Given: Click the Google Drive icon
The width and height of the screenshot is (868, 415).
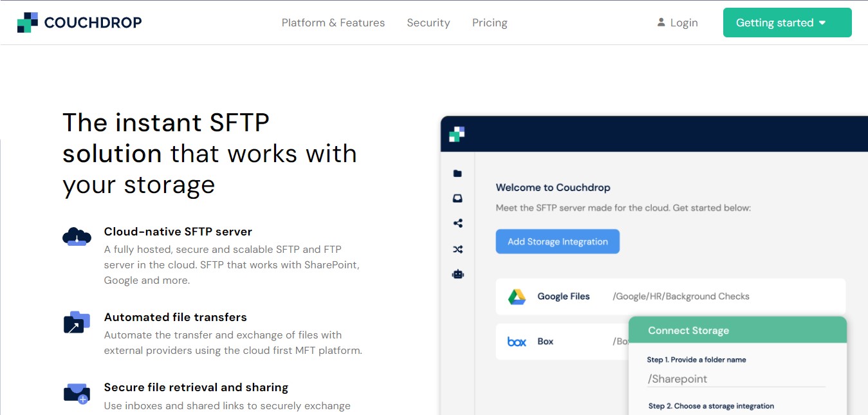Looking at the screenshot, I should (x=517, y=297).
